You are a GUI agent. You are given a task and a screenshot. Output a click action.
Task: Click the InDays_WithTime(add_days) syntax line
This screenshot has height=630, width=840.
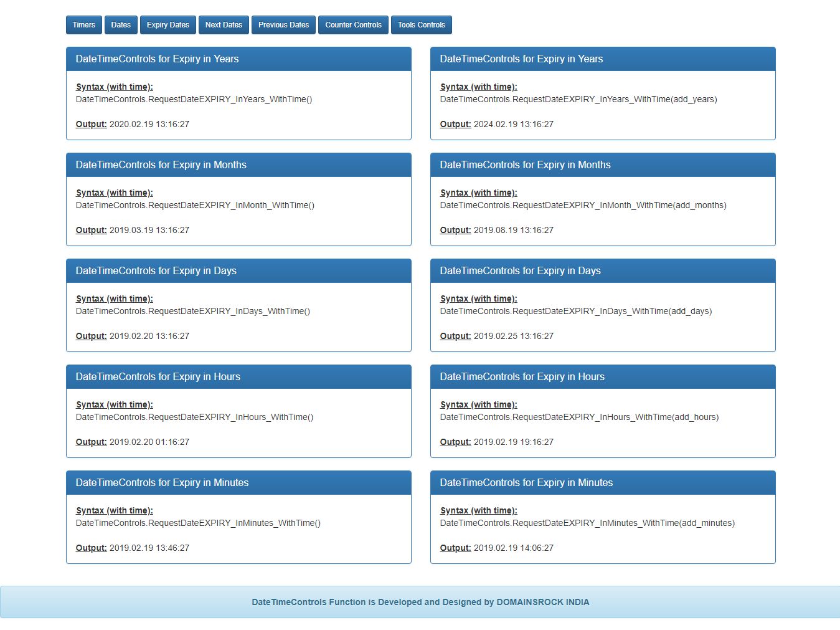point(576,311)
